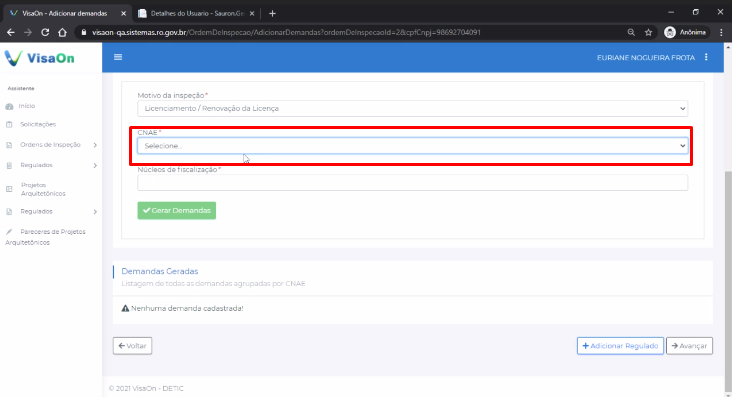Click the address bar URL
Image resolution: width=732 pixels, height=397 pixels.
(286, 32)
